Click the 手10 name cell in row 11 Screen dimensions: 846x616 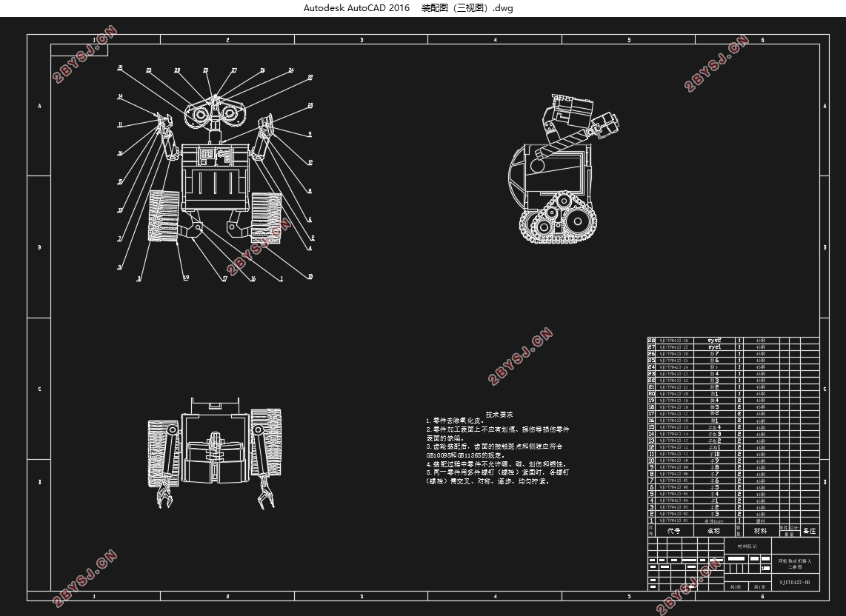pos(714,454)
